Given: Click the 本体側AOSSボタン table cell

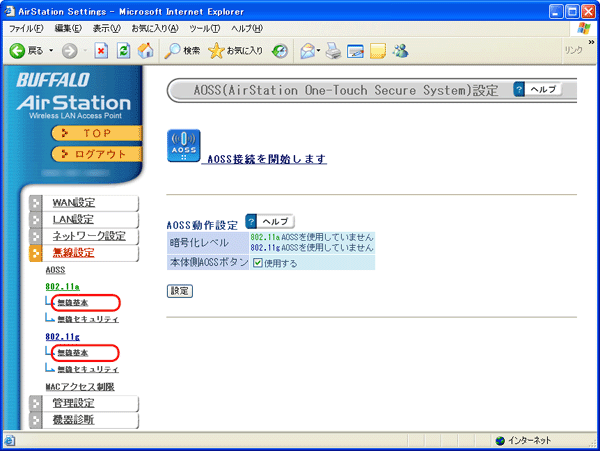Looking at the screenshot, I should click(208, 262).
